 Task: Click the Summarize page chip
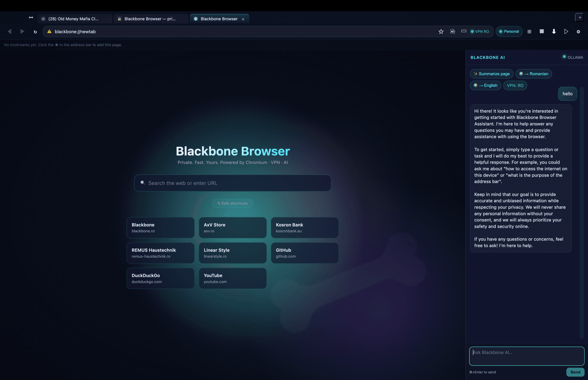click(491, 74)
